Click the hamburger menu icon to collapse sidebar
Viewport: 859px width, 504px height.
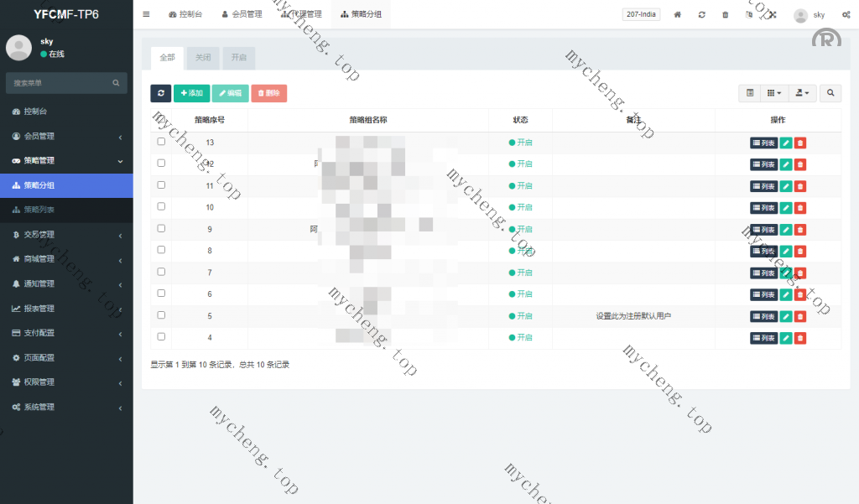(146, 14)
